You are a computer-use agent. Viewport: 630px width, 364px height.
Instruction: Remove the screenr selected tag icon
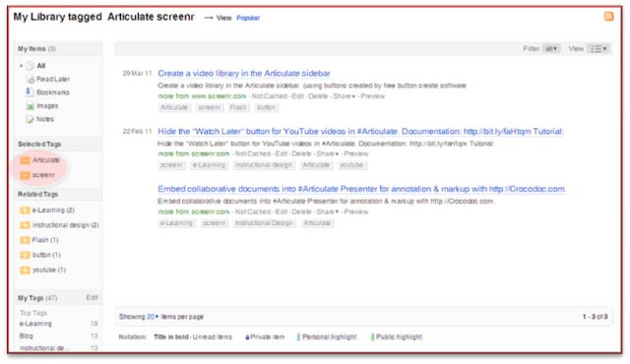(x=25, y=175)
